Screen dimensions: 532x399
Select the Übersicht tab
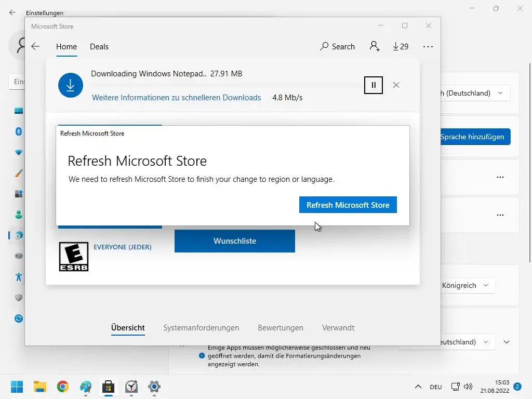tap(128, 328)
